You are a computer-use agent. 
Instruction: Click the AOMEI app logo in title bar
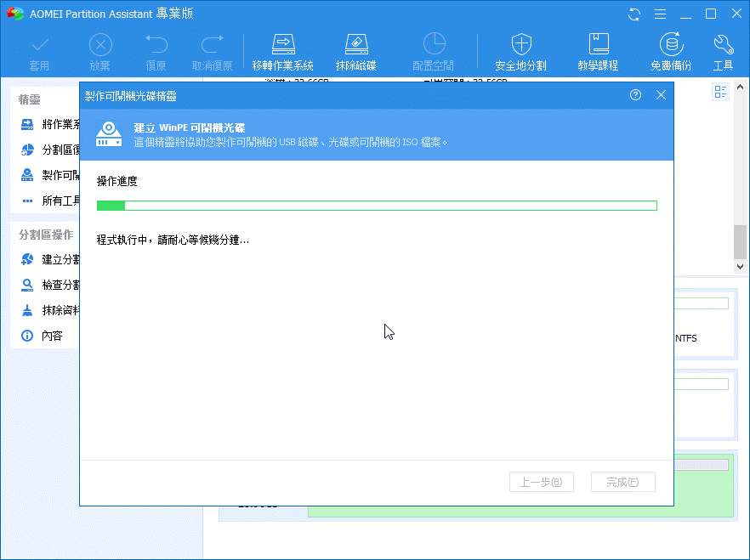14,14
